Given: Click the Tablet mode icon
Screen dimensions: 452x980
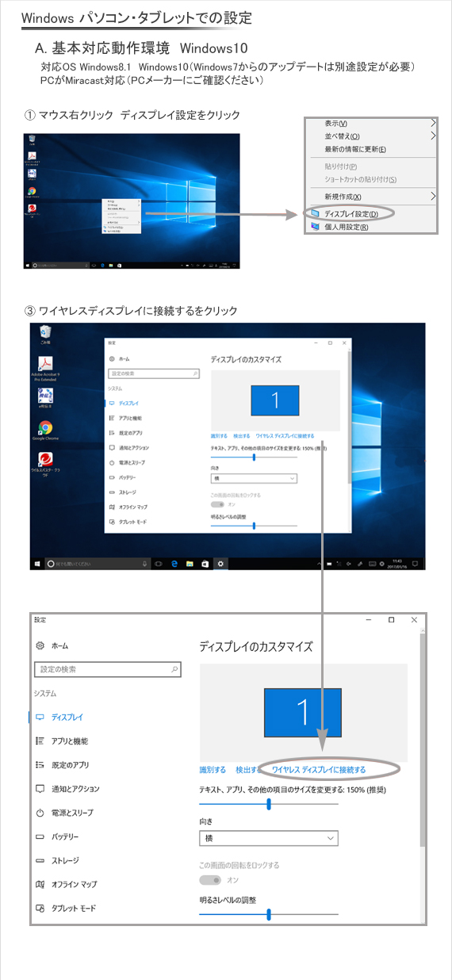Looking at the screenshot, I should click(40, 908).
